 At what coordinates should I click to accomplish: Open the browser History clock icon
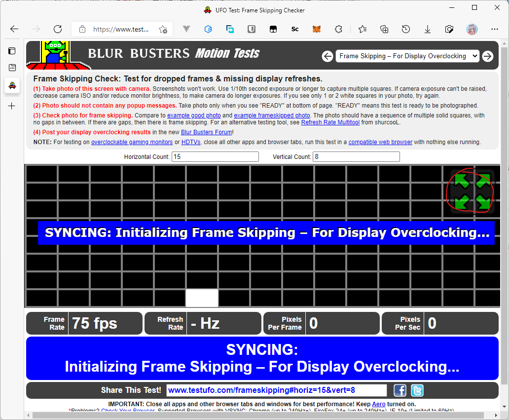point(406,29)
